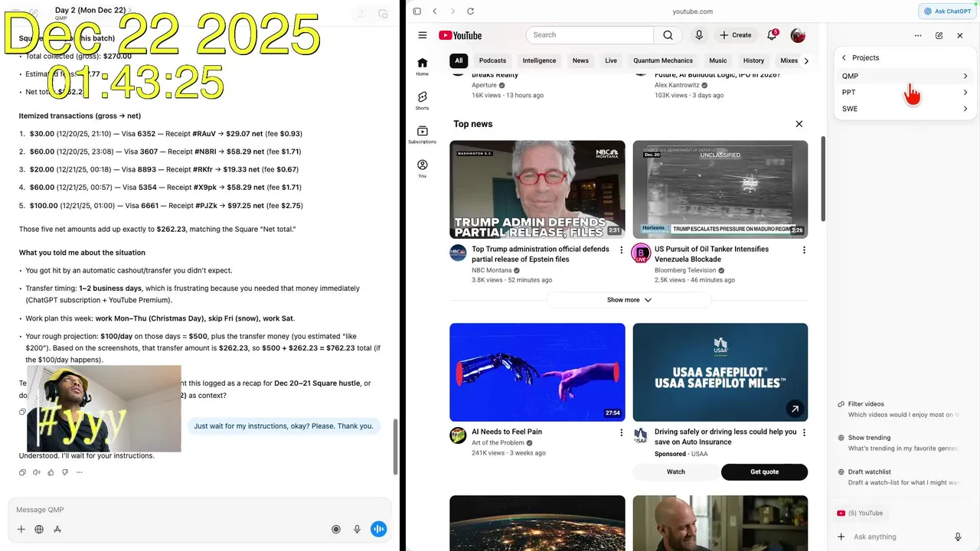Open menu for Oil Tanker video
980x551 pixels.
click(x=804, y=250)
